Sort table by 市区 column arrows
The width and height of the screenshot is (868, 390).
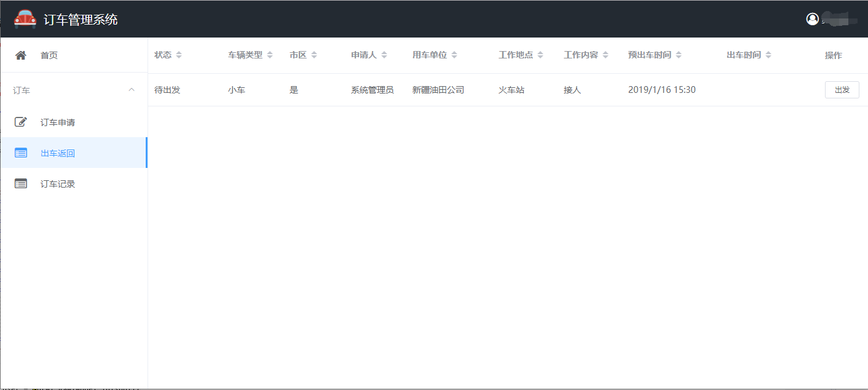tap(314, 55)
